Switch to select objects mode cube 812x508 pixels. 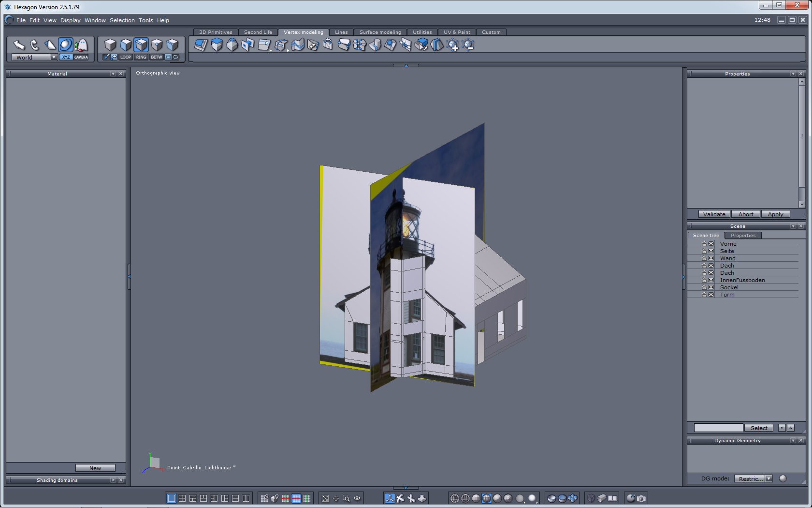pos(110,45)
